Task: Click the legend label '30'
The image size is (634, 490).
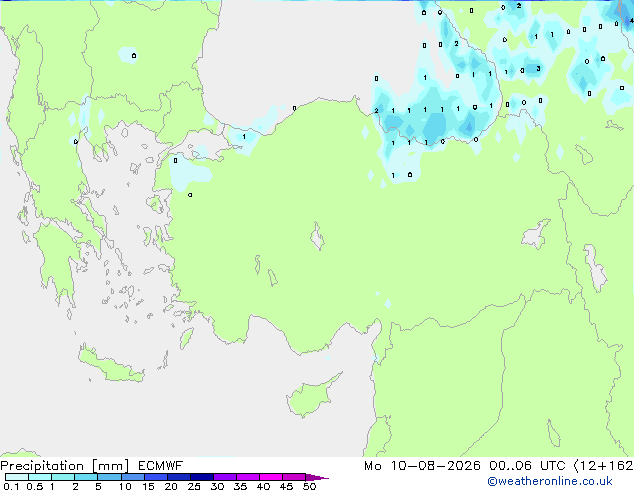Action: click(218, 486)
